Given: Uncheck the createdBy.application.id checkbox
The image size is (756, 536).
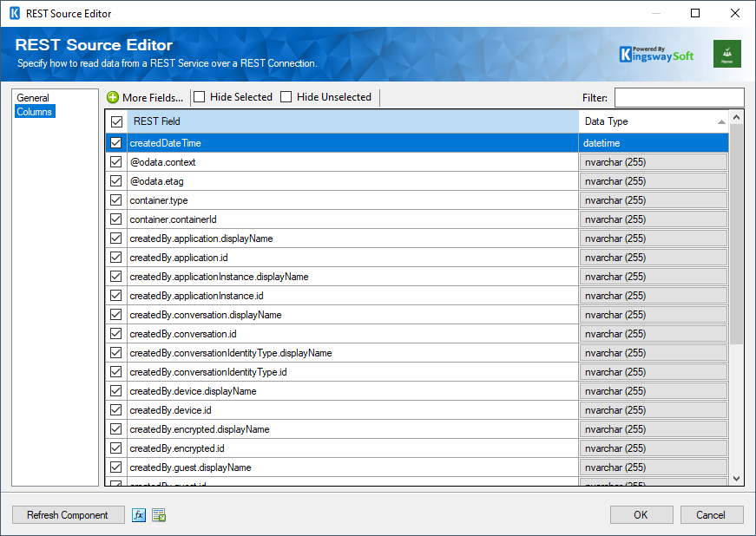Looking at the screenshot, I should click(x=115, y=258).
